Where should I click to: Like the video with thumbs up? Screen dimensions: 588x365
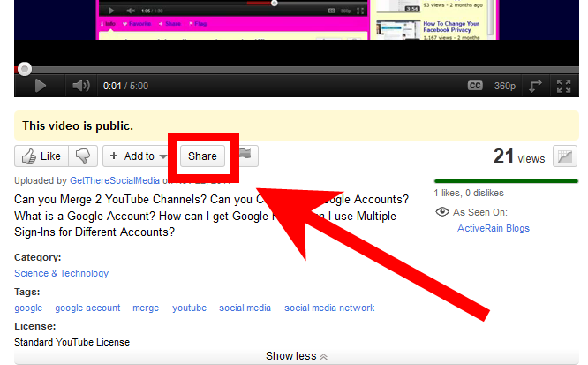pyautogui.click(x=41, y=156)
